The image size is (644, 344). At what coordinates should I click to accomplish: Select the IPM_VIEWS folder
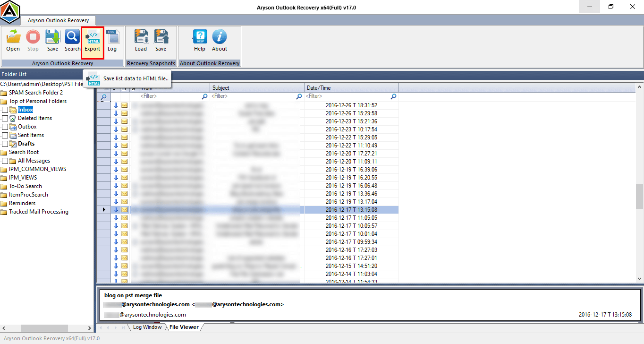point(23,178)
